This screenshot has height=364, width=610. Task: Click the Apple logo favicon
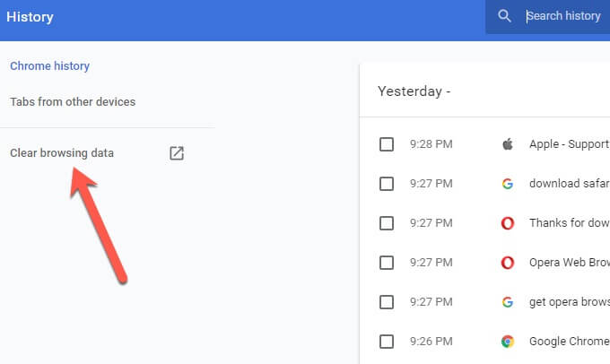[508, 144]
